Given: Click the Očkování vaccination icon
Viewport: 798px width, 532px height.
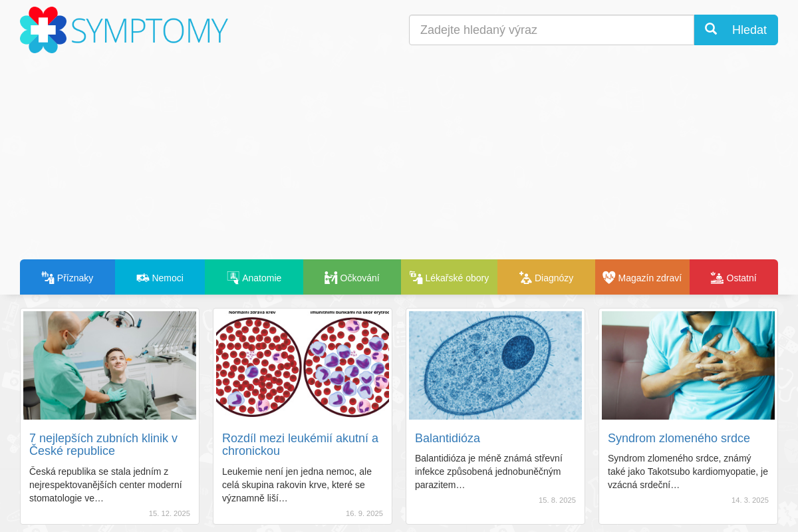Looking at the screenshot, I should tap(331, 277).
